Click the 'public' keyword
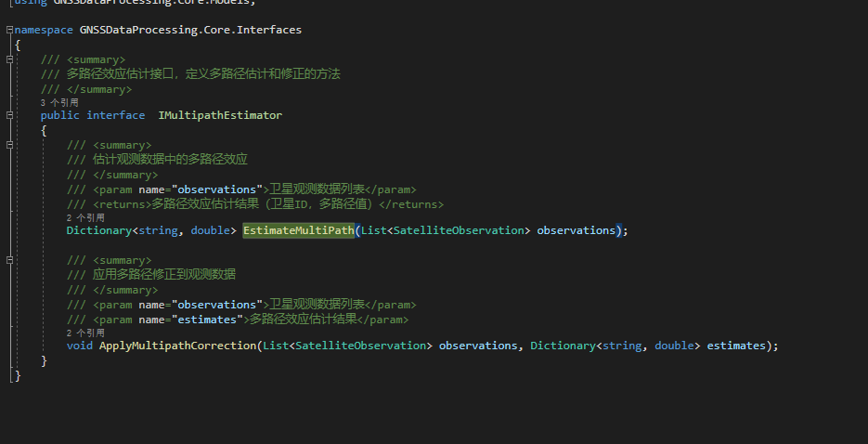This screenshot has width=868, height=444. [59, 115]
